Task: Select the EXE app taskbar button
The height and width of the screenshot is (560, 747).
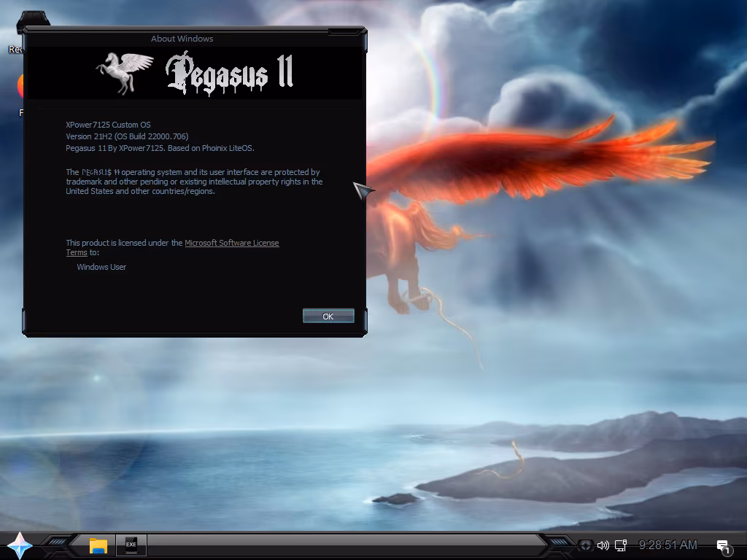Action: coord(131,545)
